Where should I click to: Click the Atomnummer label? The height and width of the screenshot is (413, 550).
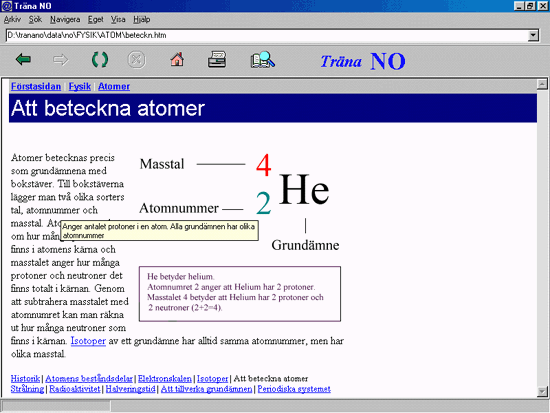coord(179,208)
